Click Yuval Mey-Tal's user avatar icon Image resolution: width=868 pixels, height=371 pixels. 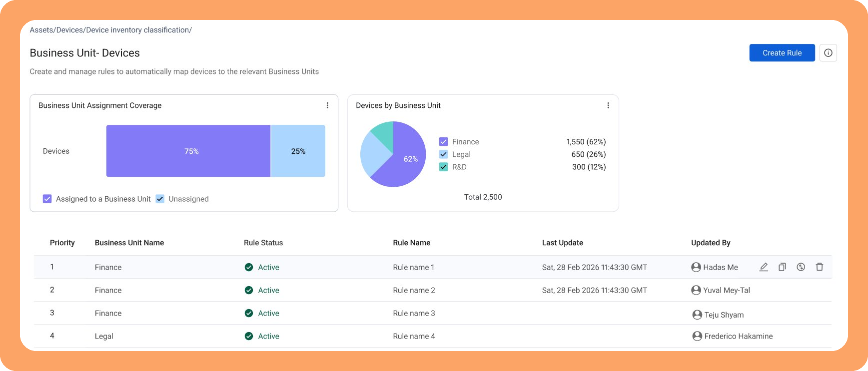696,290
